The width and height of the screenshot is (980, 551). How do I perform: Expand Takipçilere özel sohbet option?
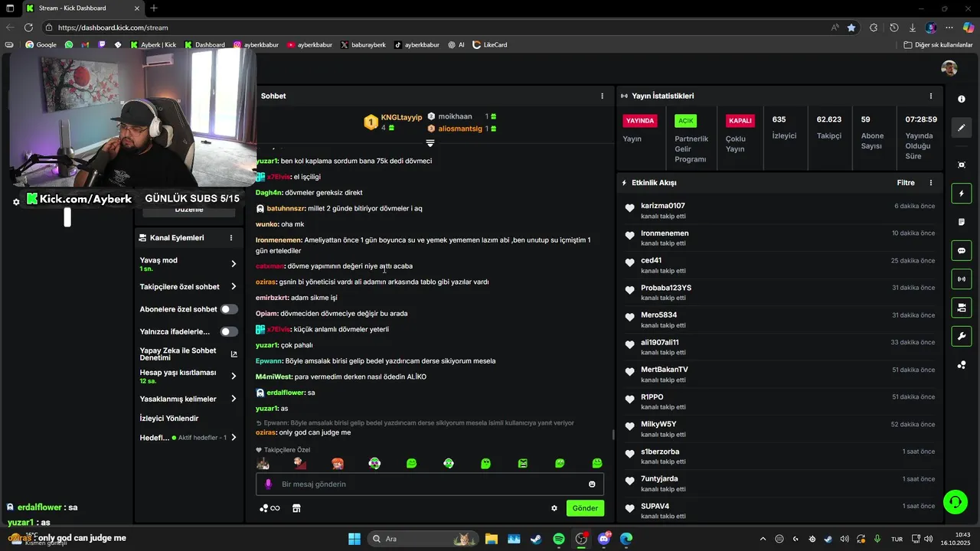[234, 287]
